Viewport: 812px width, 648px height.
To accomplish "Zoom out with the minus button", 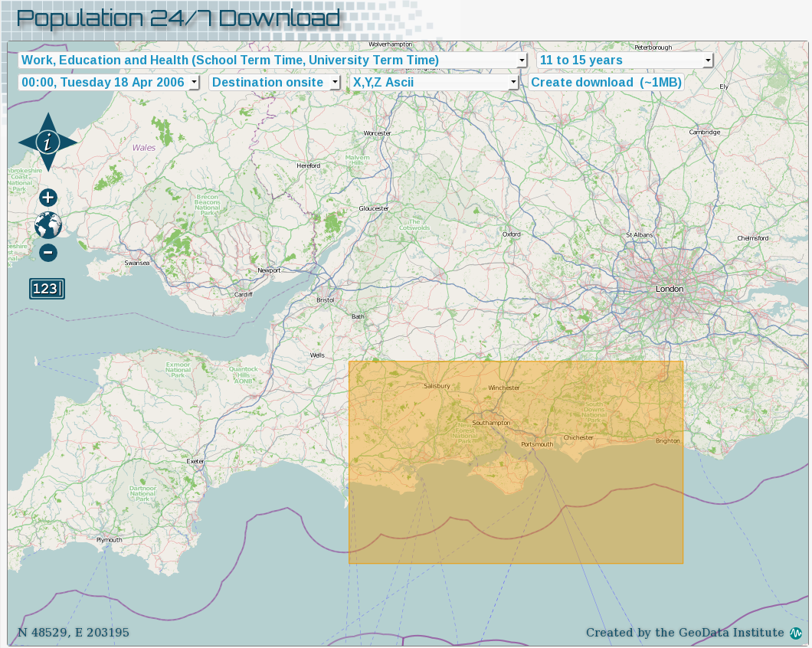I will (48, 253).
